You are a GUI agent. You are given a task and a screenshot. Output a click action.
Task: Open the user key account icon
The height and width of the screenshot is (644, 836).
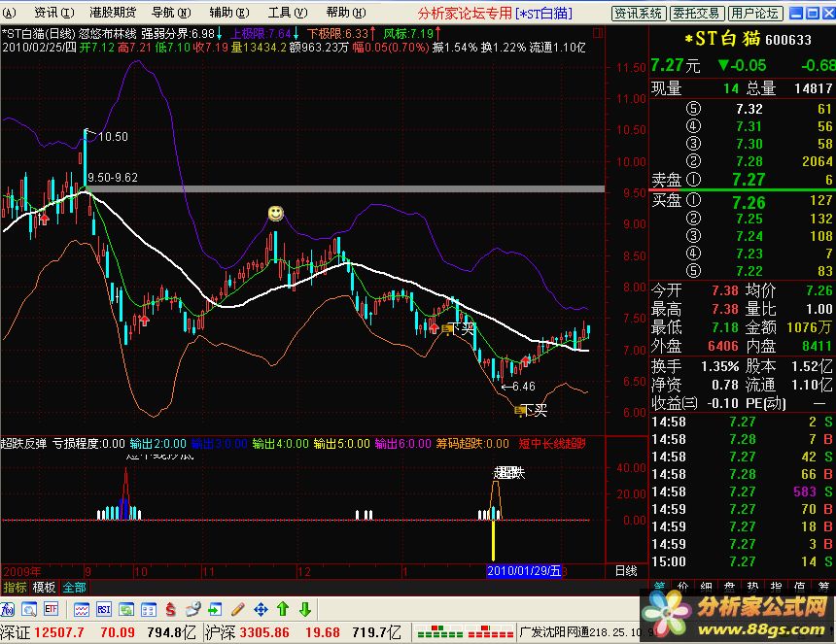click(x=193, y=609)
